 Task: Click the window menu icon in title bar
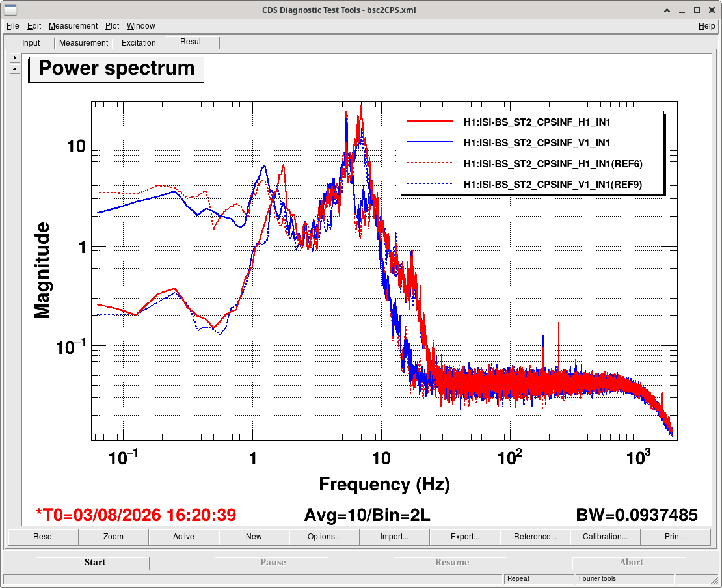10,10
